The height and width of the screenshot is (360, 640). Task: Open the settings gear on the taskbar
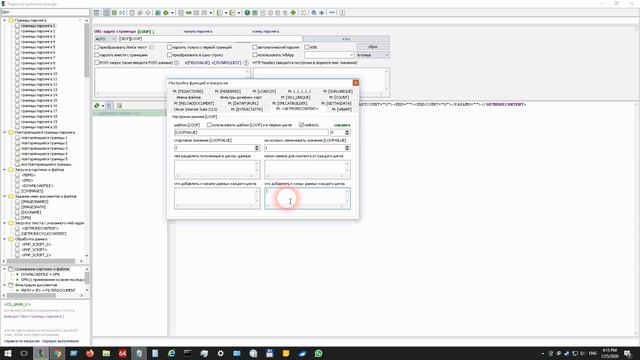(220, 353)
